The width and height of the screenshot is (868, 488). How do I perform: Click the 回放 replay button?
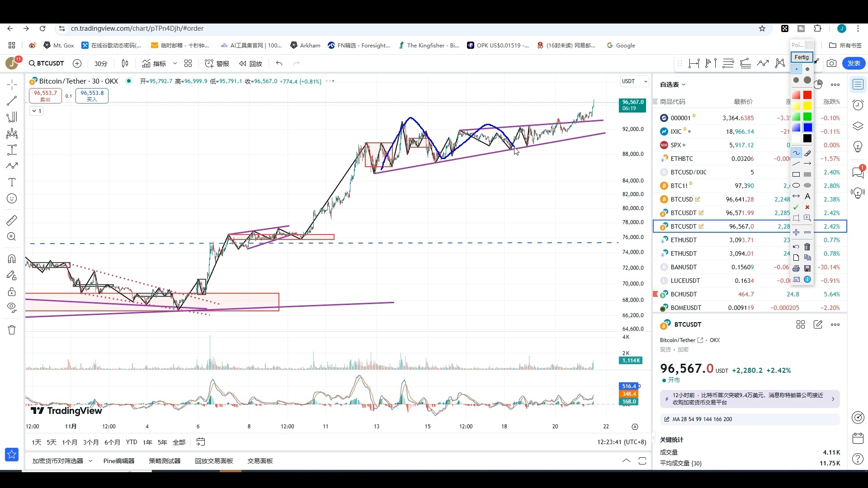tap(251, 63)
